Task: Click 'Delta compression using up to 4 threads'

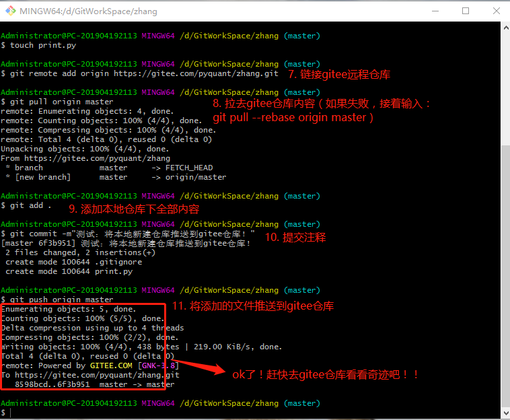Action: [x=92, y=328]
